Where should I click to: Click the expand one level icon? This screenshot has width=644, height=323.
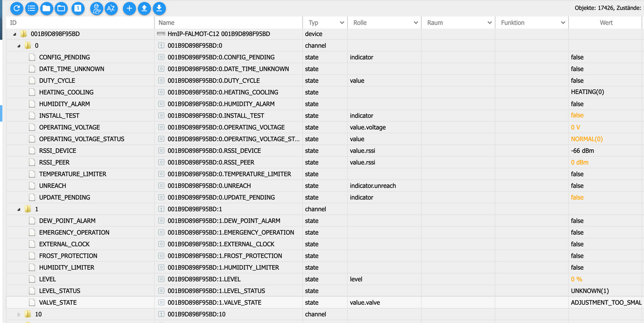(x=78, y=8)
